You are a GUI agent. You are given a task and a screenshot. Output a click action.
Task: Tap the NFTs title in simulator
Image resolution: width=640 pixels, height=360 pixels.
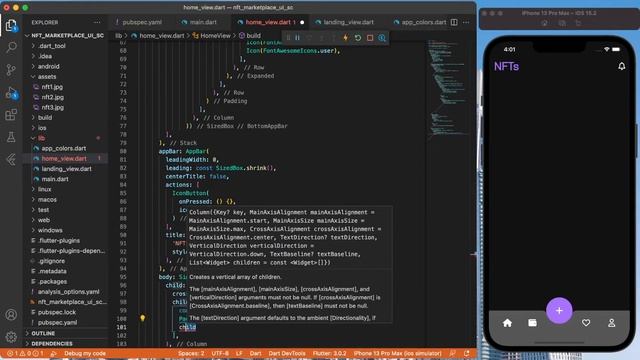point(506,66)
